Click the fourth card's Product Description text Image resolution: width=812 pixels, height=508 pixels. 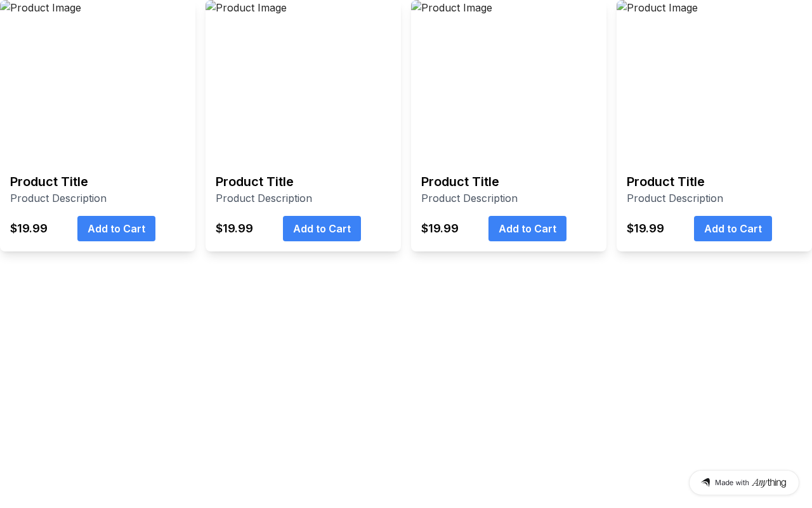click(x=675, y=198)
